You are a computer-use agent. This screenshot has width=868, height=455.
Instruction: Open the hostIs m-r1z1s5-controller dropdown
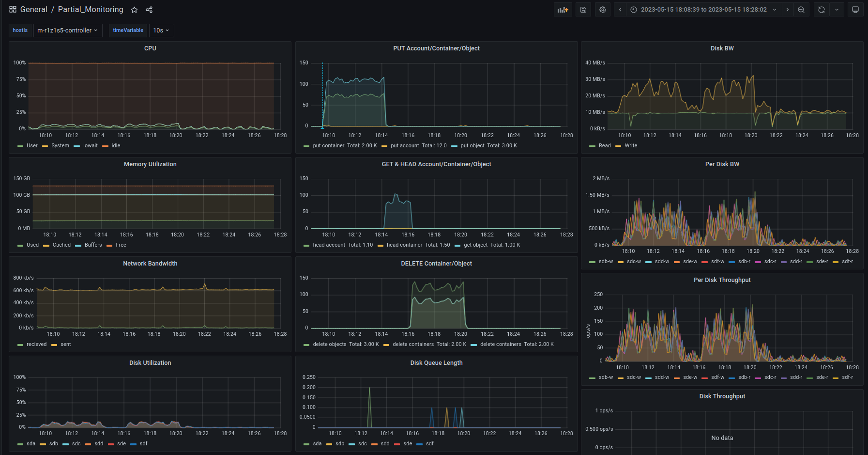click(x=67, y=31)
